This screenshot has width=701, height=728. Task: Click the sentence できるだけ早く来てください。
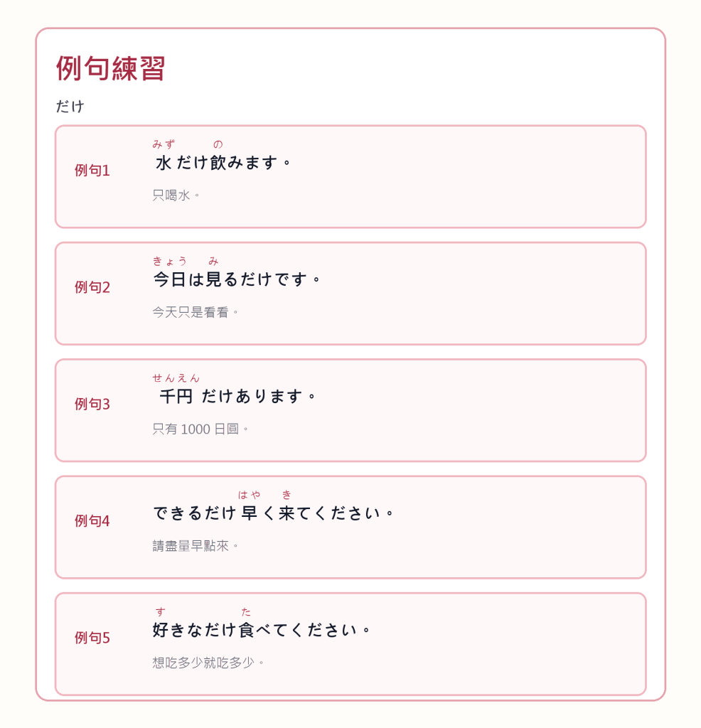274,513
